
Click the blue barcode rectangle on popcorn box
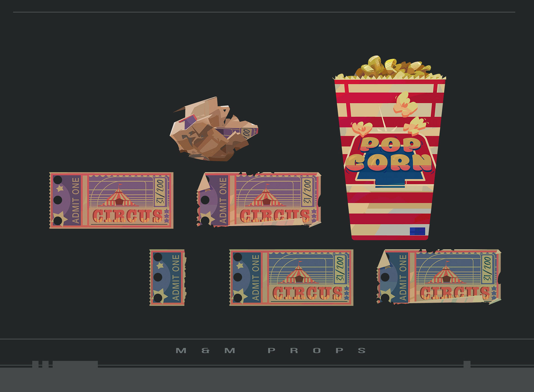417,231
